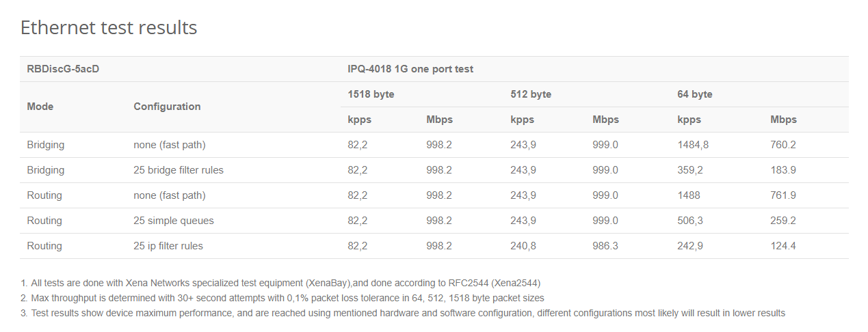Click the Ethernet test results heading
This screenshot has width=868, height=332.
pos(109,27)
